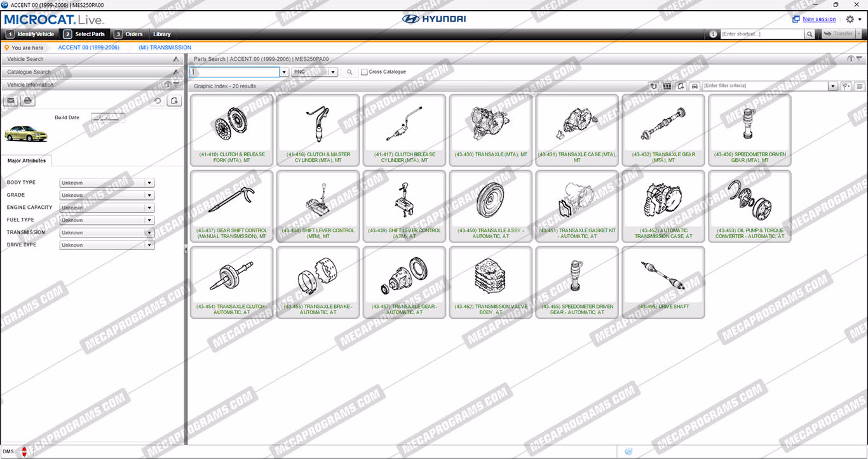
Task: Open the Drive Shaft diagram thumbnail
Action: (x=663, y=282)
